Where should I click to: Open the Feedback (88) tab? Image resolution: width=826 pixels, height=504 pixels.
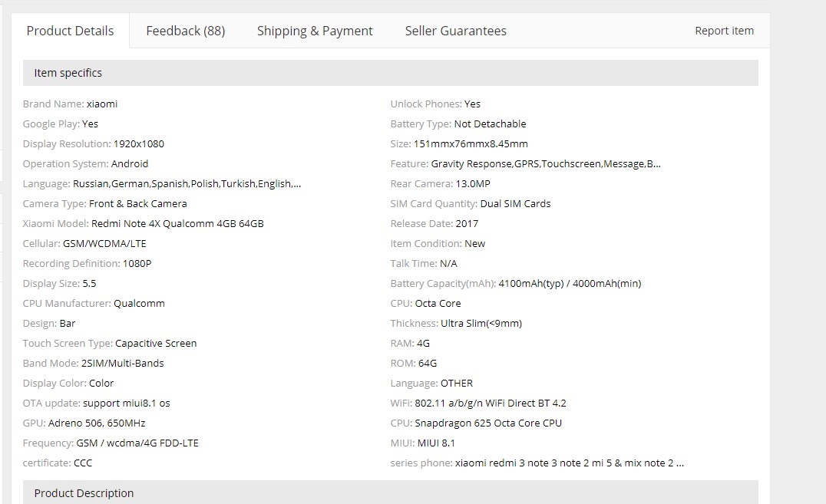coord(185,31)
